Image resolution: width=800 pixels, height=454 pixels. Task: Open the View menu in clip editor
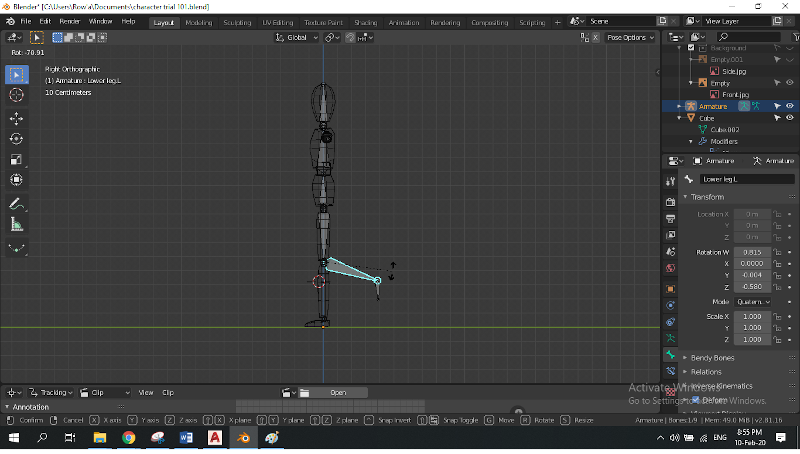coord(146,393)
